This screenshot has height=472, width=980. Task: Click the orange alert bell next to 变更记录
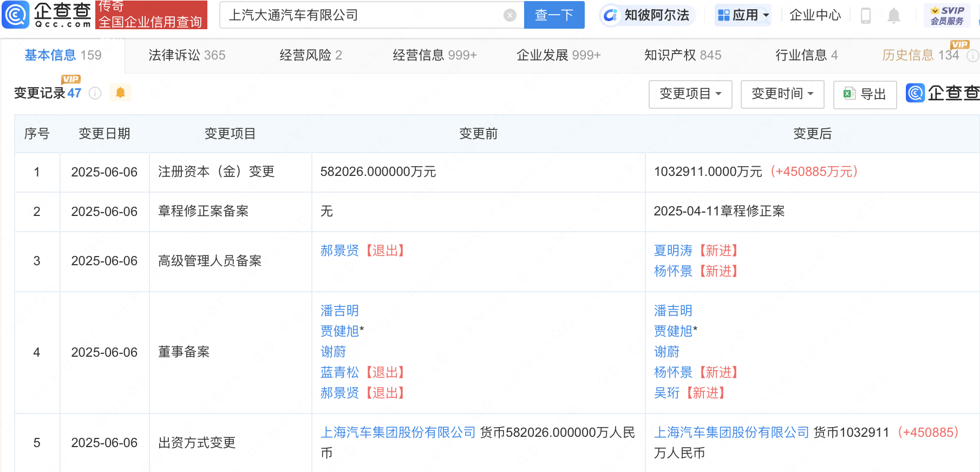coord(120,93)
